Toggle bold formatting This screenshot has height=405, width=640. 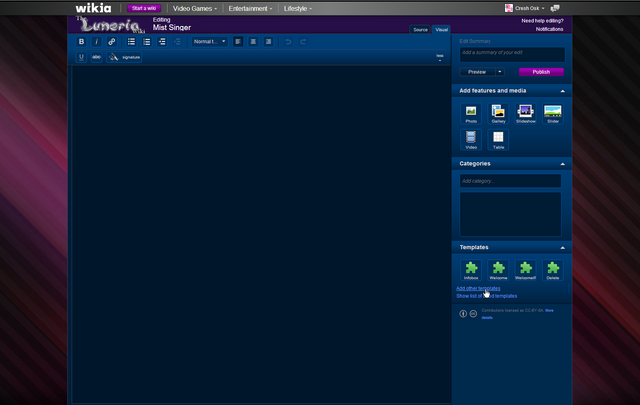click(81, 42)
